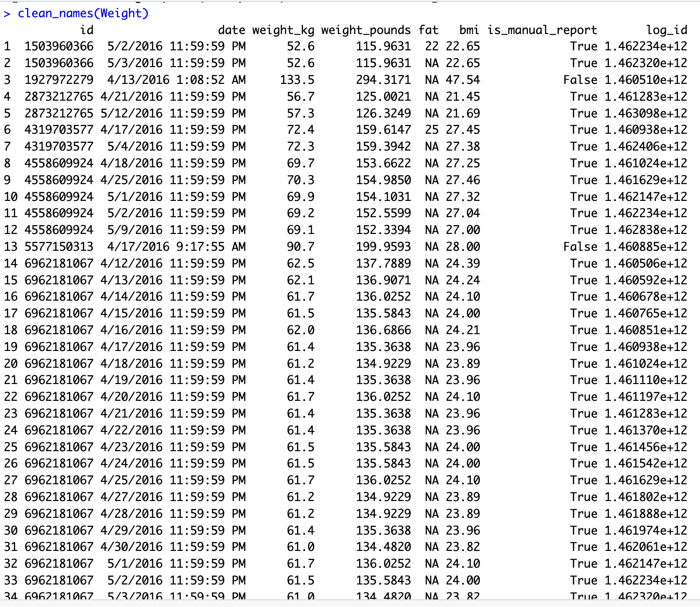Click weight_kg value 57.3

point(301,113)
